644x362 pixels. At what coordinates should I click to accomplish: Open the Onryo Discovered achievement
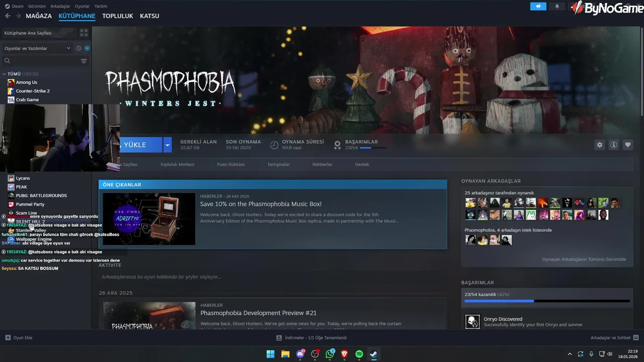tap(547, 322)
